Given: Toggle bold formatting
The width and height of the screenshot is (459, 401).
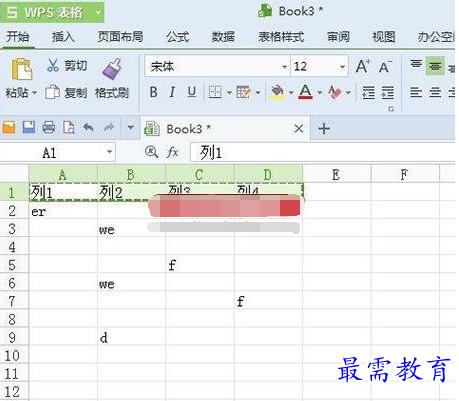Looking at the screenshot, I should tap(153, 92).
